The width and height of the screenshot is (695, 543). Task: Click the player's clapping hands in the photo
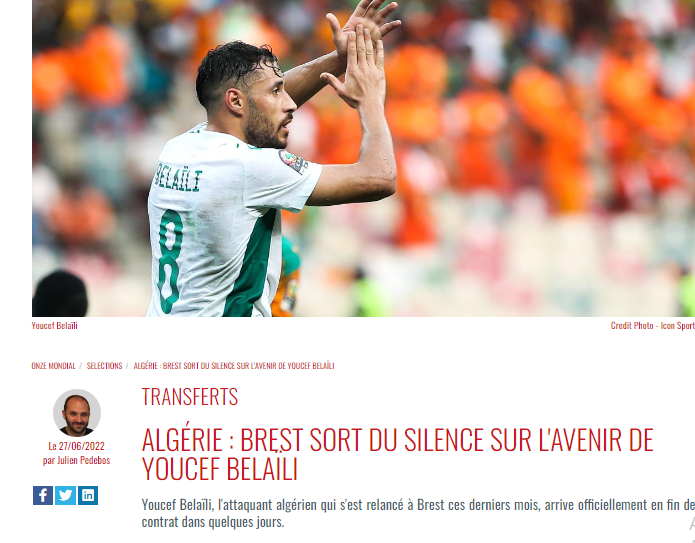[360, 52]
